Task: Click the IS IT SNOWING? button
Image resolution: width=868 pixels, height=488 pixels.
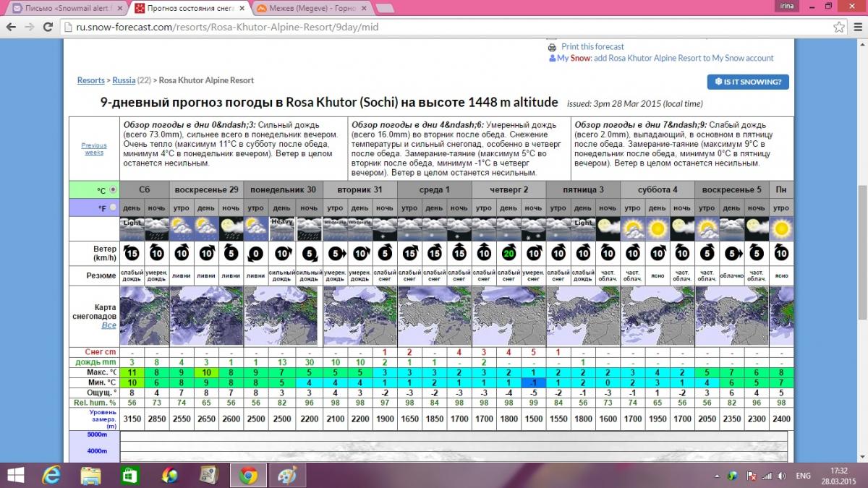Action: [x=748, y=82]
